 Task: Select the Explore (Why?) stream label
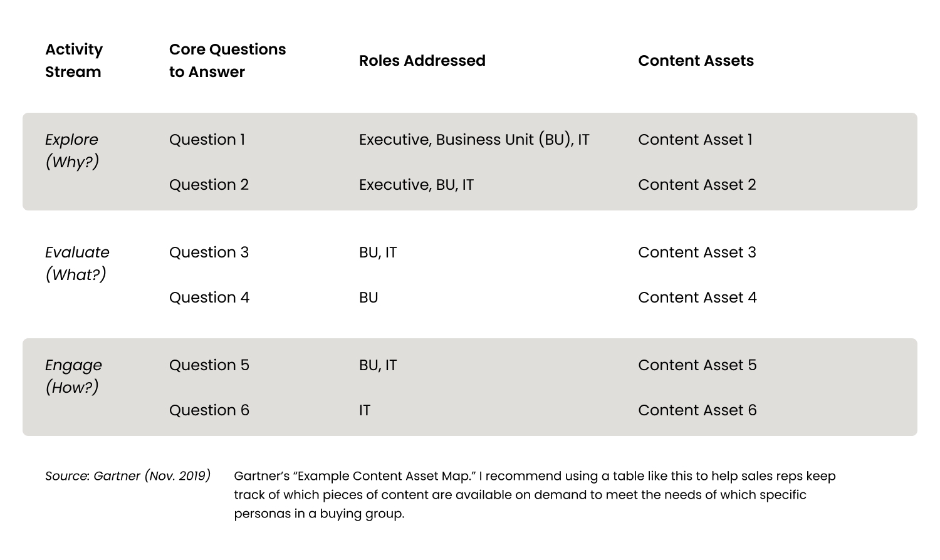point(72,150)
